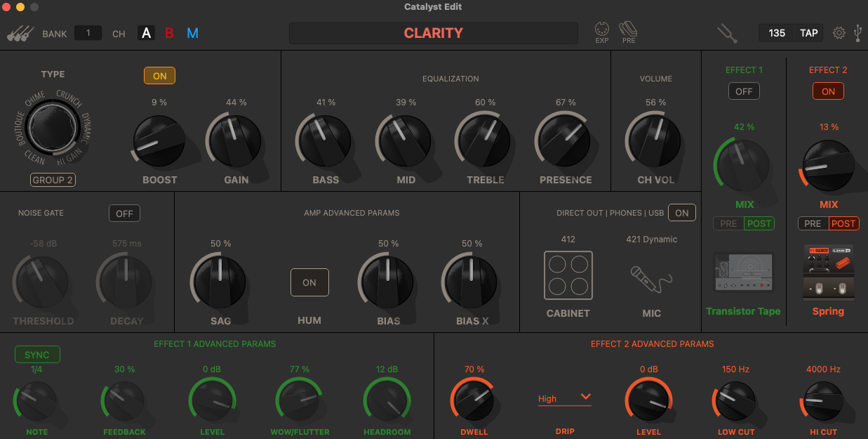
Task: Click the Transistor Tape effect name
Action: (744, 311)
